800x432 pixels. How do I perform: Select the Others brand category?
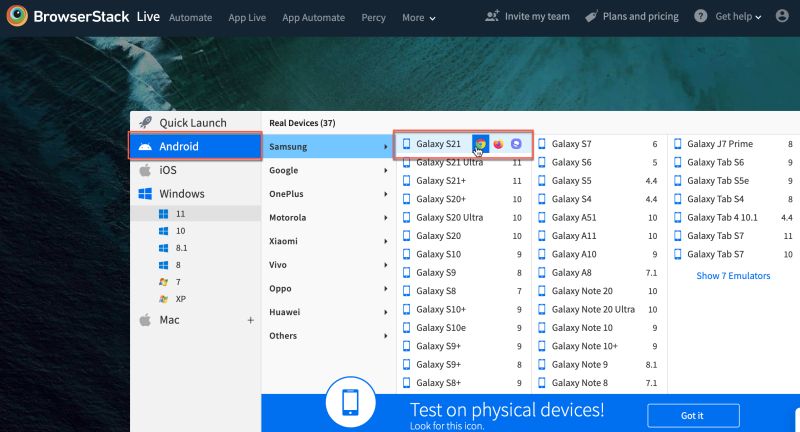(x=328, y=336)
